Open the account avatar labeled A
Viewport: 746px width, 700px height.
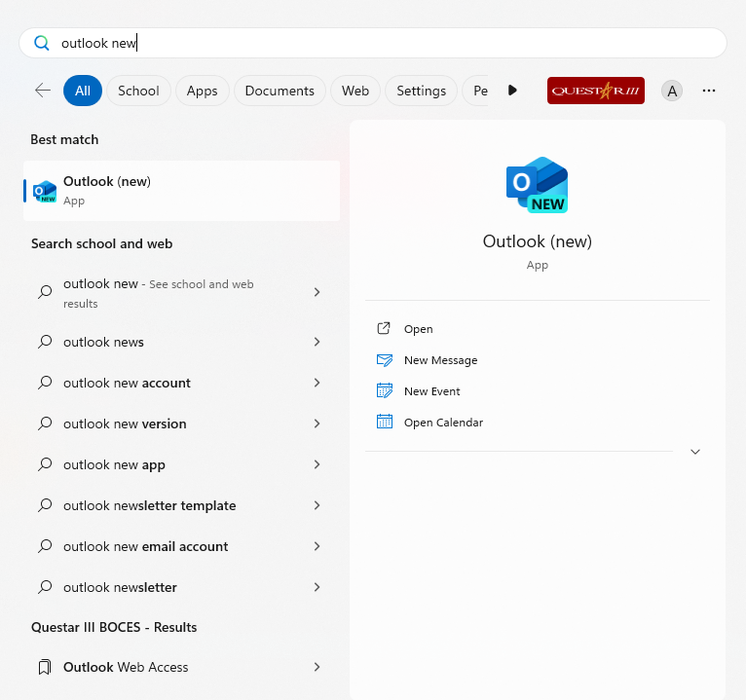[672, 91]
